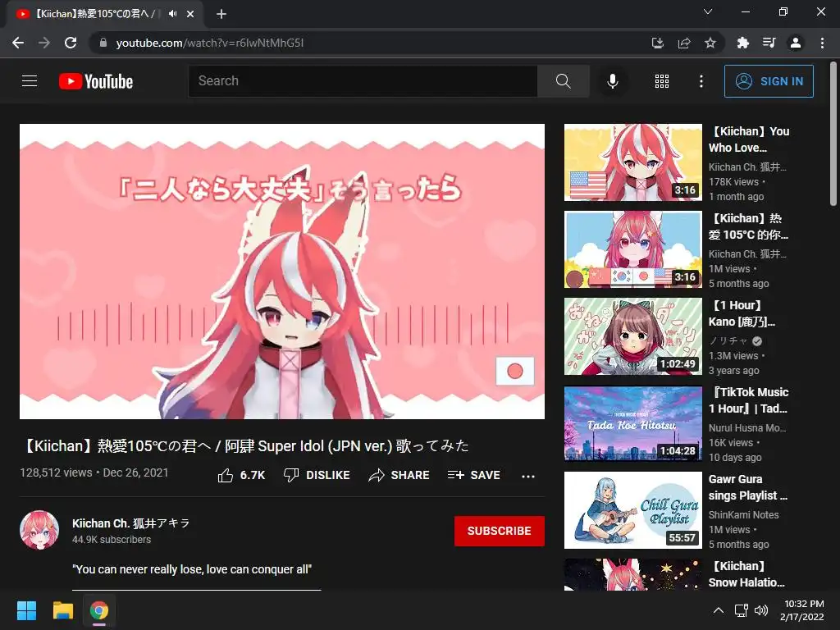
Task: Open File Explorer from taskbar
Action: 63,610
